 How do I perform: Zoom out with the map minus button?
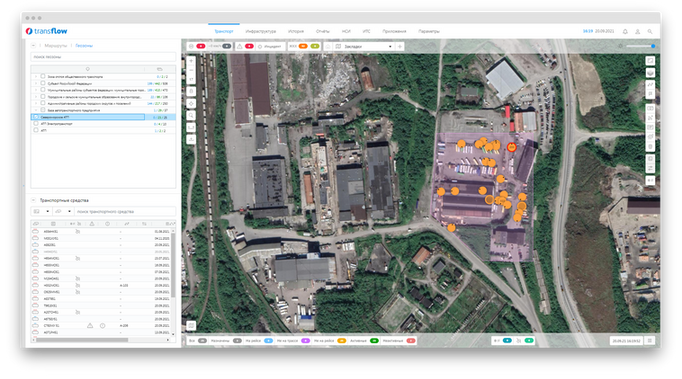(191, 70)
